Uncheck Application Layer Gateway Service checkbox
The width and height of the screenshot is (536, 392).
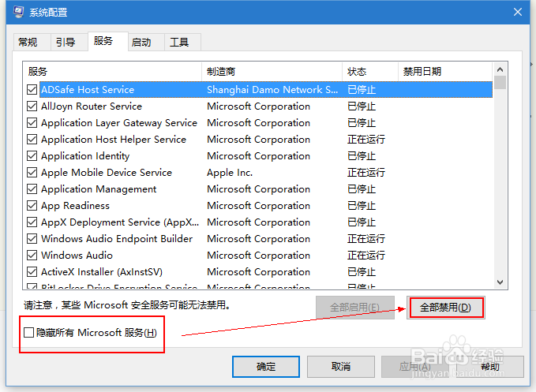click(32, 123)
